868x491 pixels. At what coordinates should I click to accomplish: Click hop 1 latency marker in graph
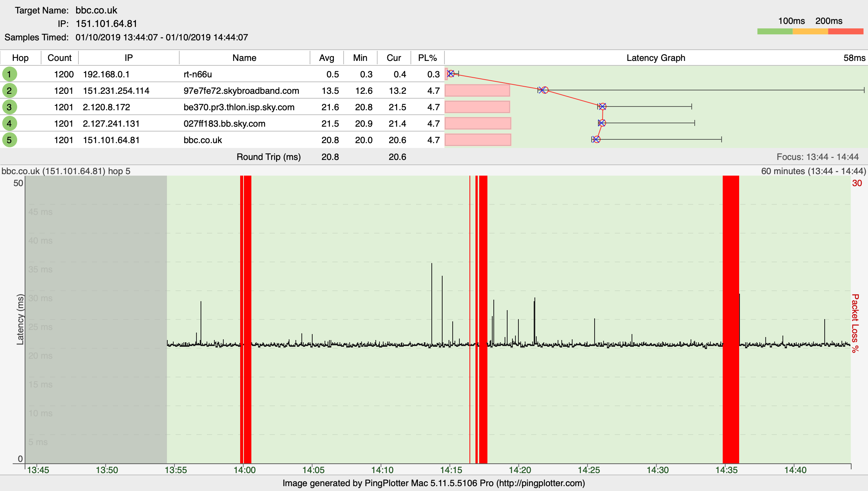point(451,74)
